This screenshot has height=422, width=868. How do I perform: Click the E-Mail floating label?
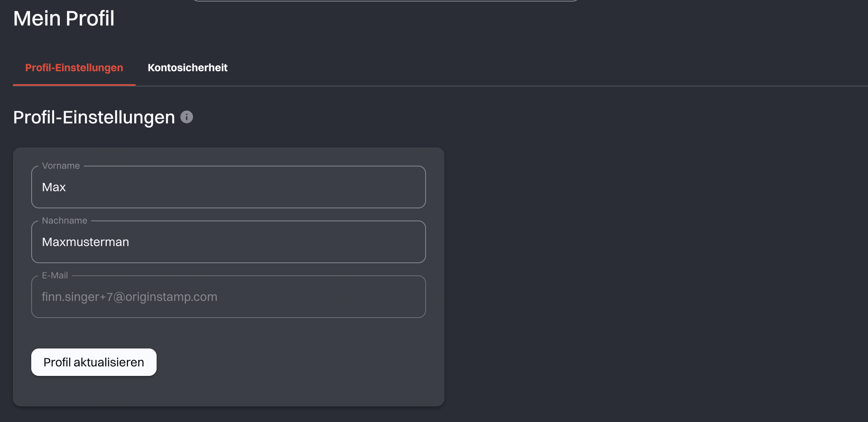click(55, 275)
